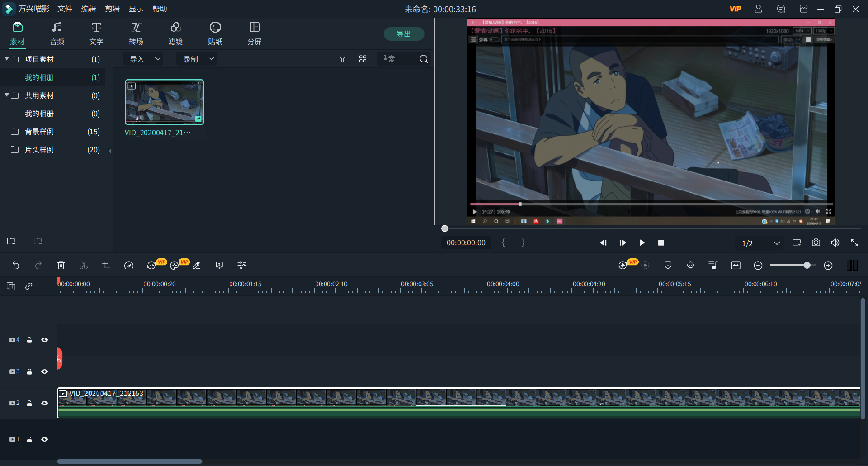This screenshot has width=868, height=466.
Task: Toggle the lock on track 4
Action: pos(29,340)
